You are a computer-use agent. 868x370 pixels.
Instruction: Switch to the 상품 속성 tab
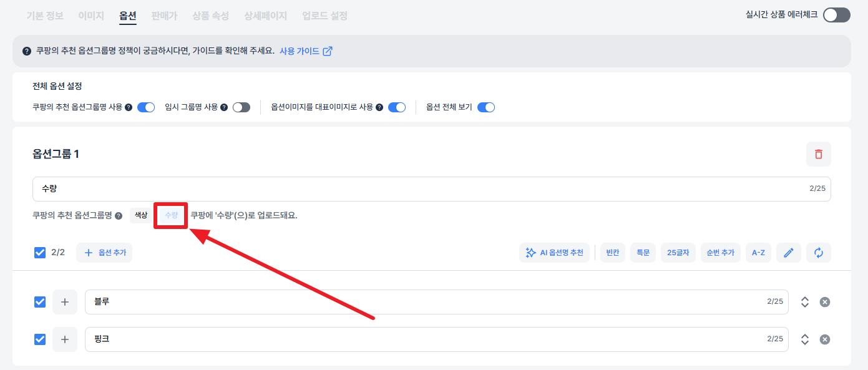coord(211,16)
